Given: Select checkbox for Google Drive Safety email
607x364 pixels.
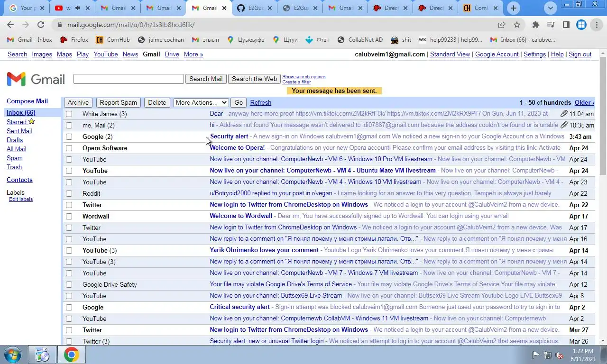Looking at the screenshot, I should 69,284.
